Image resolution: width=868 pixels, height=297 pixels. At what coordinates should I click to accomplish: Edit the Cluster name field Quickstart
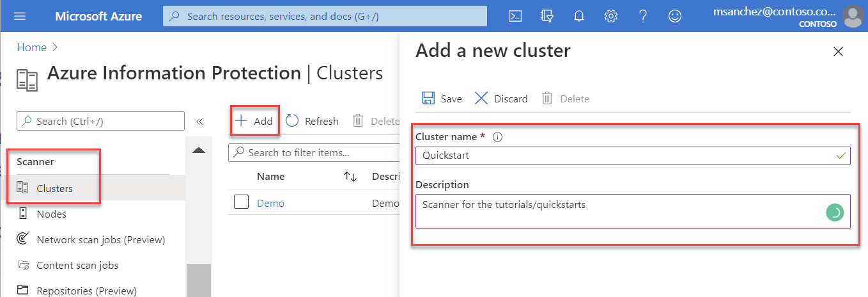pyautogui.click(x=633, y=156)
